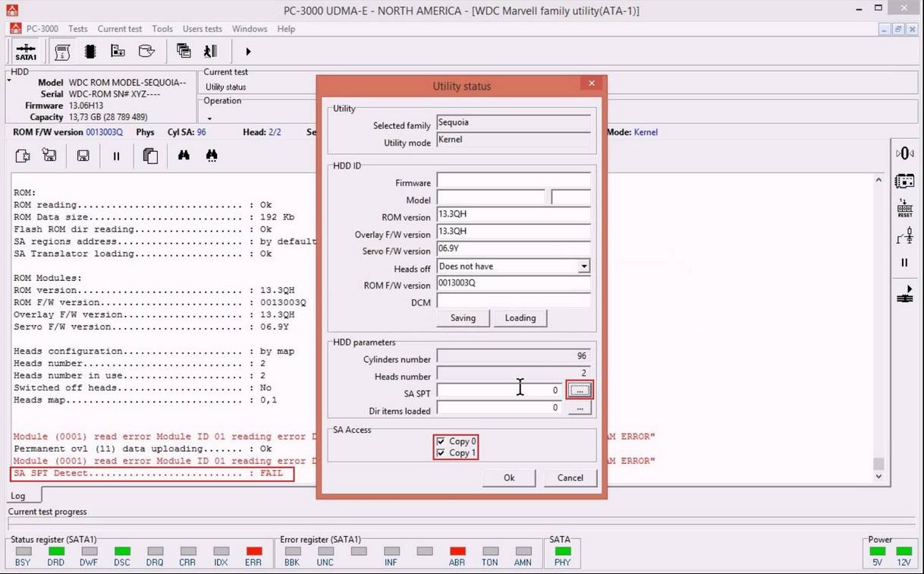
Task: Click the log vertical scrollbar thumb
Action: (x=878, y=463)
